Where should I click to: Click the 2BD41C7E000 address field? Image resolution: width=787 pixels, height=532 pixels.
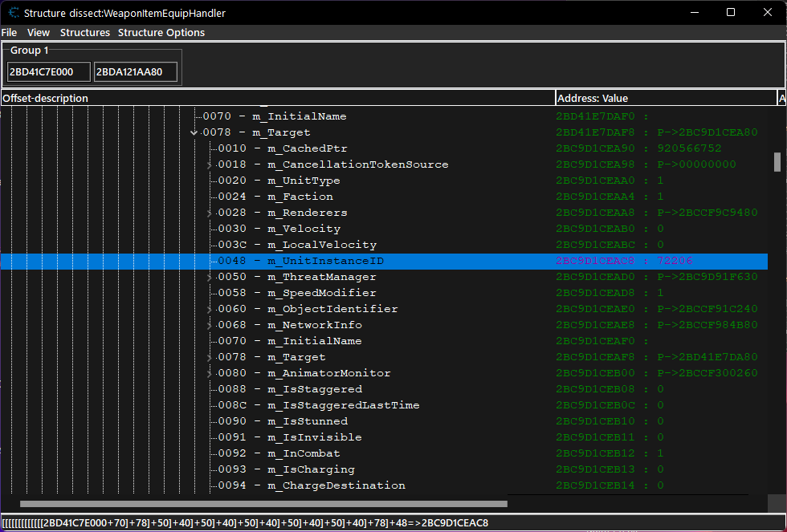click(x=48, y=72)
